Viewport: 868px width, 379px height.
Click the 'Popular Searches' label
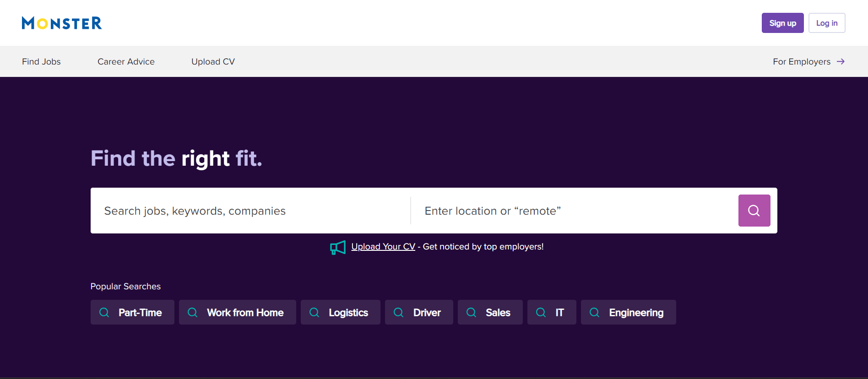(125, 286)
